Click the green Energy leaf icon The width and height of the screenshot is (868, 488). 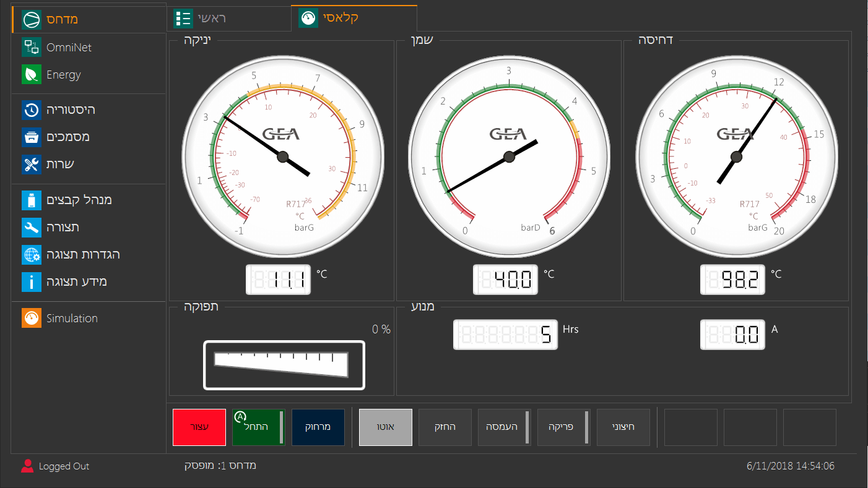32,75
